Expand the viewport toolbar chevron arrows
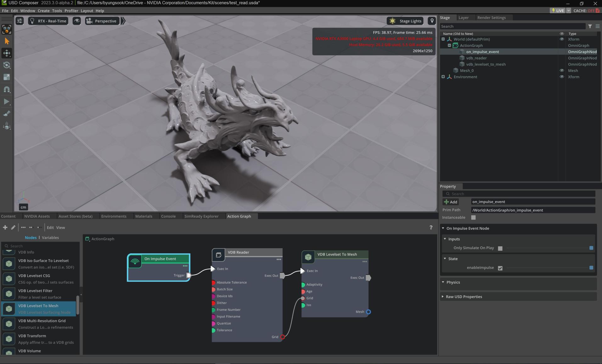Image resolution: width=602 pixels, height=364 pixels. coord(123,21)
